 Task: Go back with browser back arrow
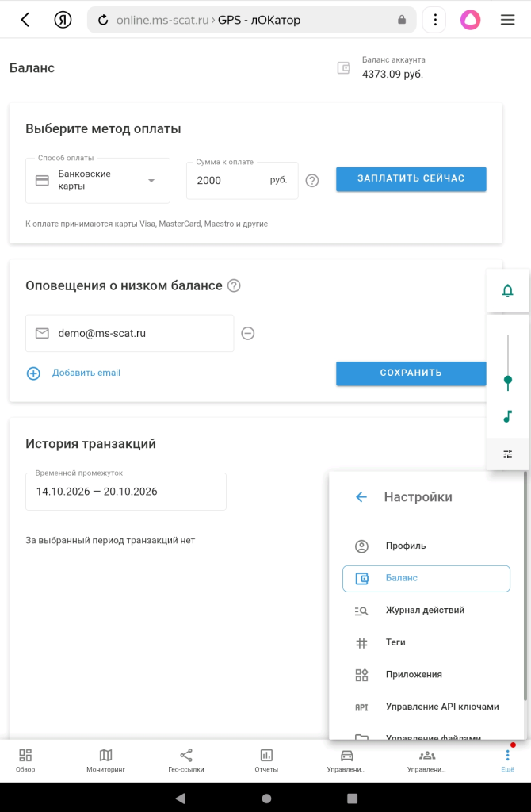pyautogui.click(x=25, y=20)
